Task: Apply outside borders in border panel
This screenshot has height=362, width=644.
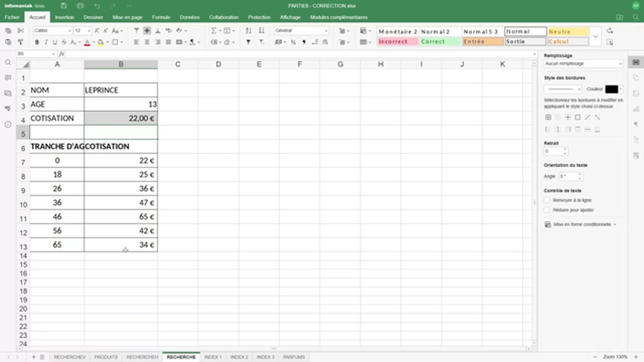Action: (578, 117)
